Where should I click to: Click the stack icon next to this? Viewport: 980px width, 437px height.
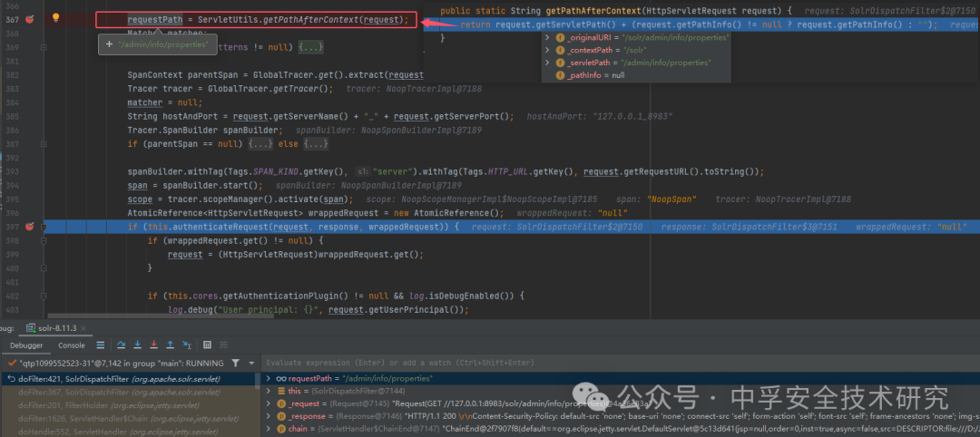[x=281, y=392]
